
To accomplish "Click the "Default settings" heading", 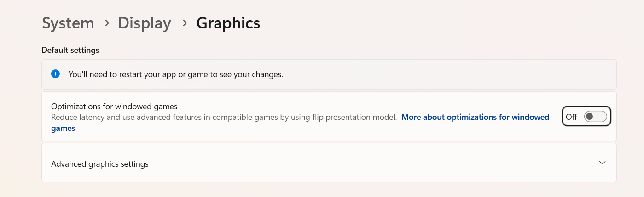I will [70, 50].
